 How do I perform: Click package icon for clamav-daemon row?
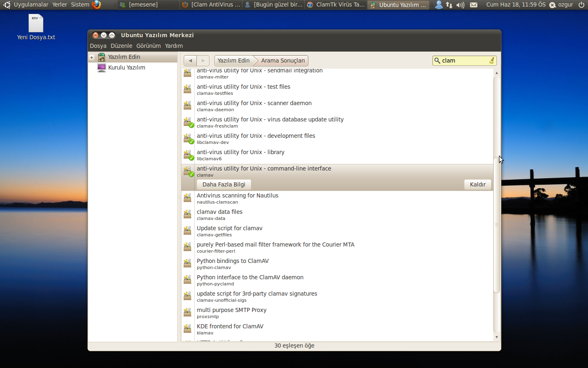[187, 105]
